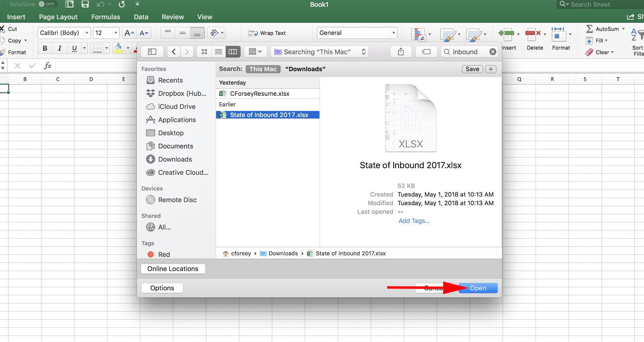This screenshot has width=644, height=342.
Task: Select CForseyResume.xlsx in the file list
Action: click(x=260, y=94)
